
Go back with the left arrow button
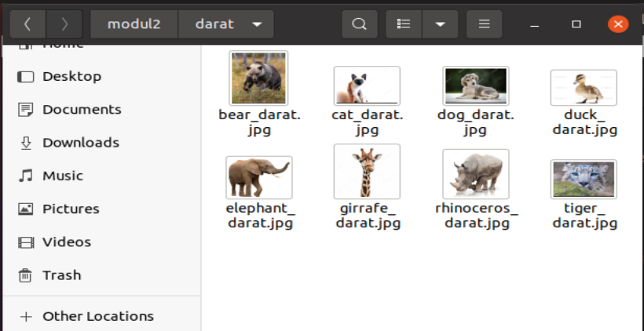point(27,24)
